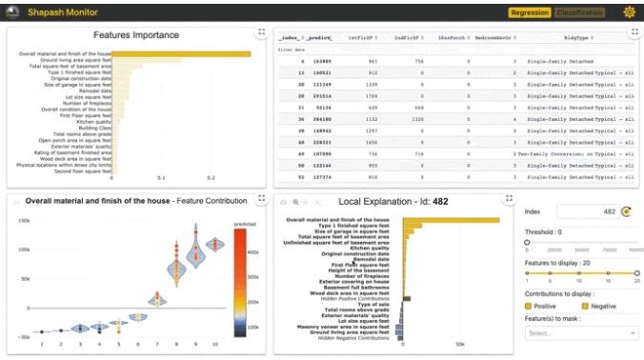Click predicted value 284180 in table
Image resolution: width=644 pixels, height=360 pixels.
[322, 119]
